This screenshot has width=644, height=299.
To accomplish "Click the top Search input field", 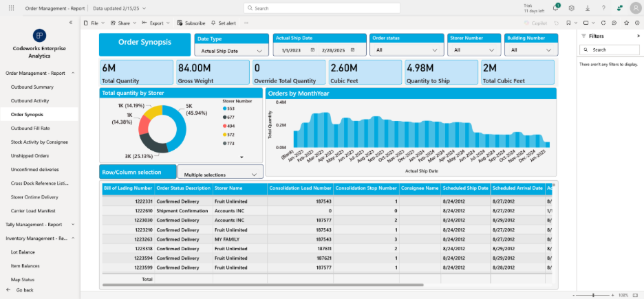I will tap(322, 8).
